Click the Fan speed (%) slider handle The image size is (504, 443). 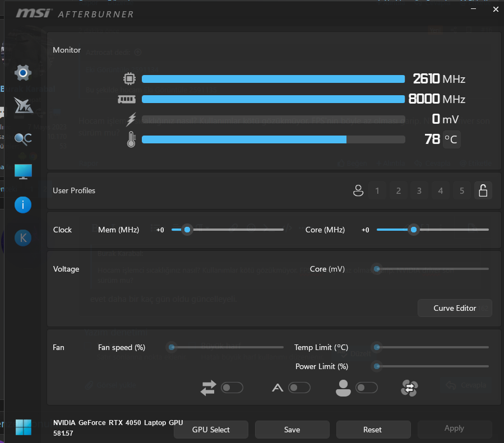[x=172, y=347]
